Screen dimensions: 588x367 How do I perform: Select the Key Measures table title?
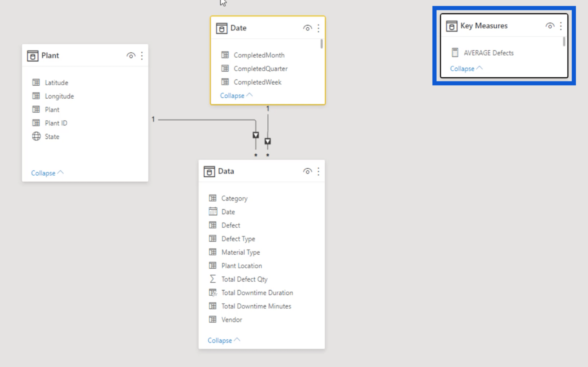click(484, 26)
